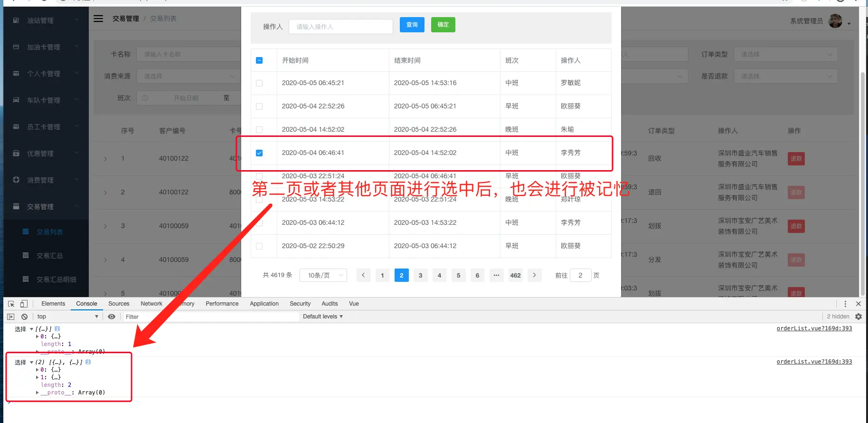Viewport: 868px width, 423px height.
Task: Click the 加油卡管理 sidebar icon
Action: coord(16,47)
